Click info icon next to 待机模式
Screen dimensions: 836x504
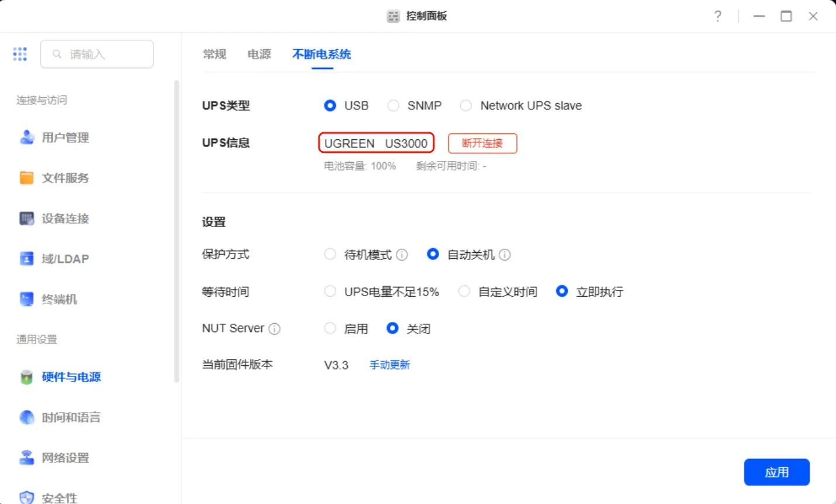click(x=402, y=255)
